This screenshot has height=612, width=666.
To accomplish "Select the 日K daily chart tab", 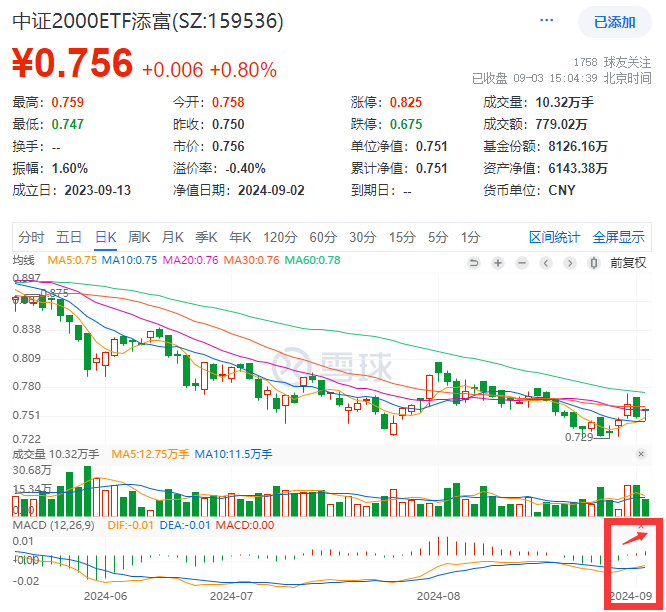I will [x=105, y=237].
